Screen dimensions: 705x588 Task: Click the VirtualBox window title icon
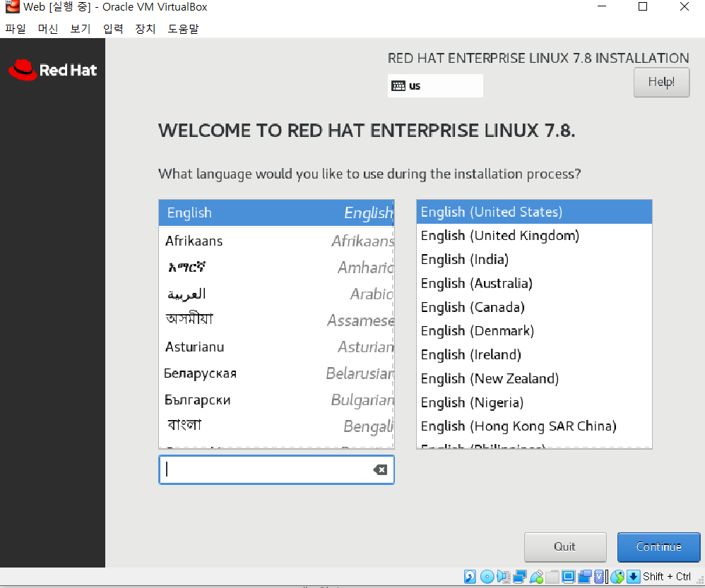click(12, 7)
